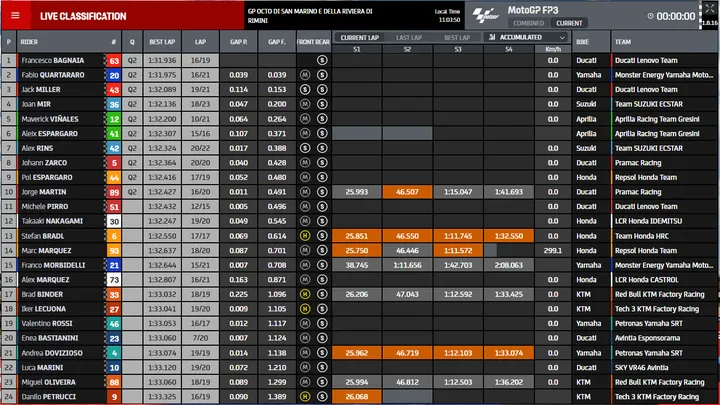Click Nakagami's front tyre M icon
This screenshot has height=405, width=720.
click(305, 221)
